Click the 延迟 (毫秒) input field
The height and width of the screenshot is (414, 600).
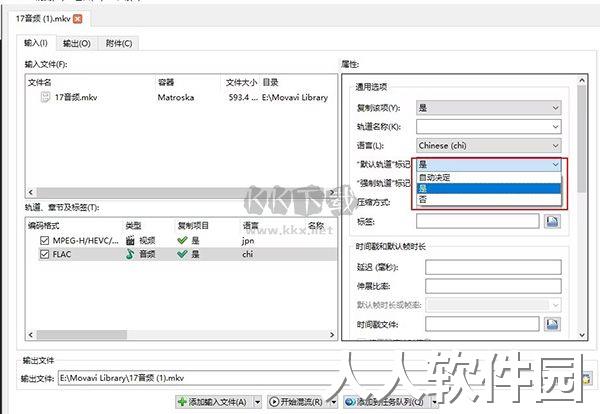click(493, 267)
